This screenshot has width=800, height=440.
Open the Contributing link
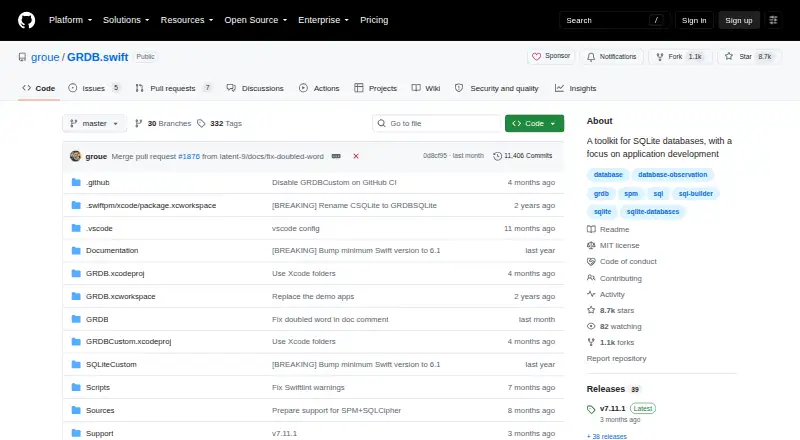point(614,278)
